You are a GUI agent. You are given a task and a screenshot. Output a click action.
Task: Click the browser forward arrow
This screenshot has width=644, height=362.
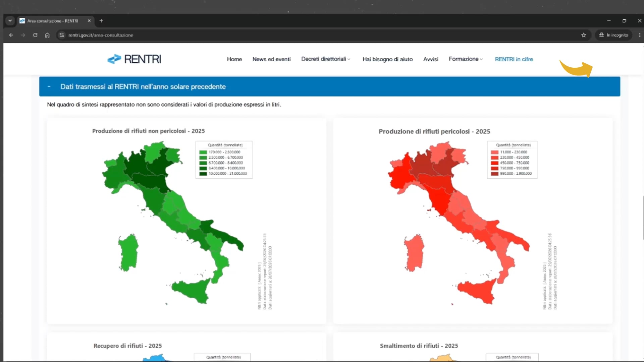23,35
